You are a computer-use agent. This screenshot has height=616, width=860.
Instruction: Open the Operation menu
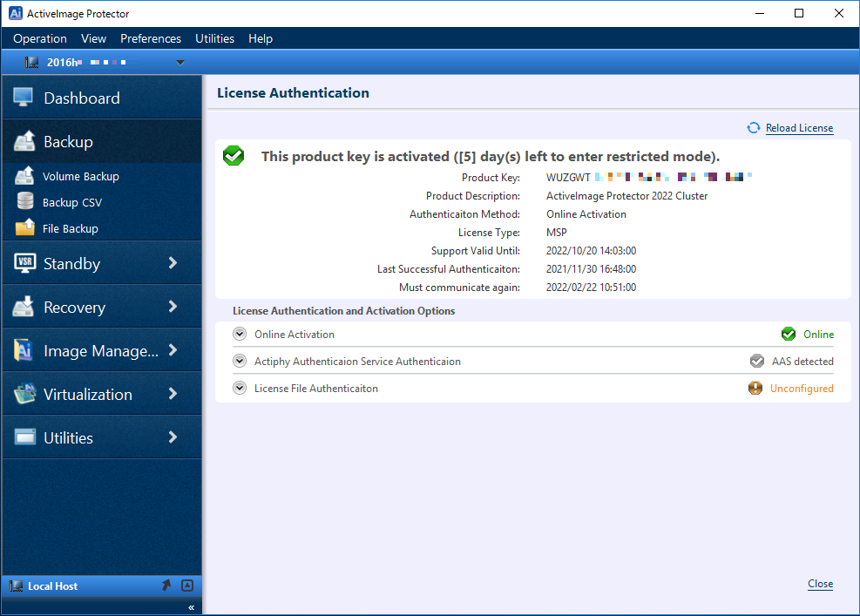[40, 38]
